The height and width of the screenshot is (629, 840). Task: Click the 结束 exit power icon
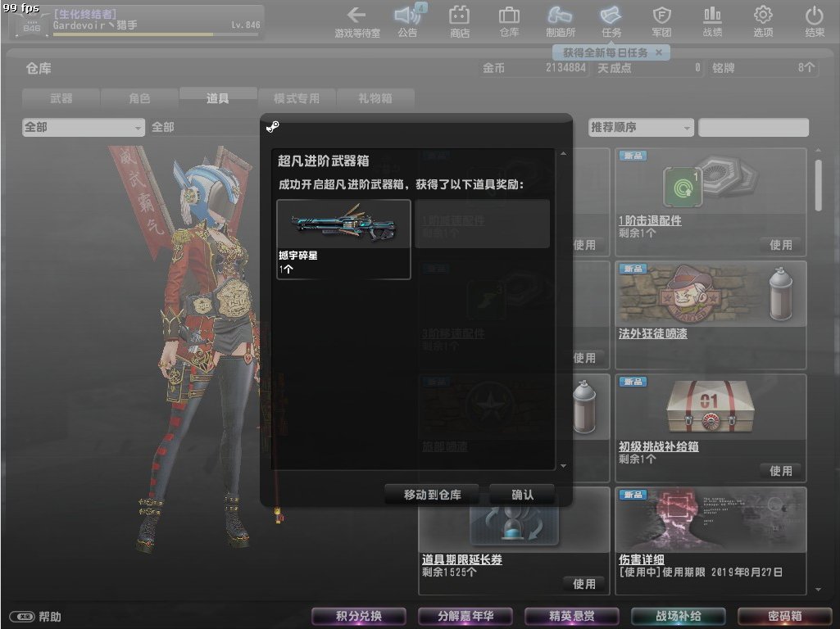coord(815,22)
